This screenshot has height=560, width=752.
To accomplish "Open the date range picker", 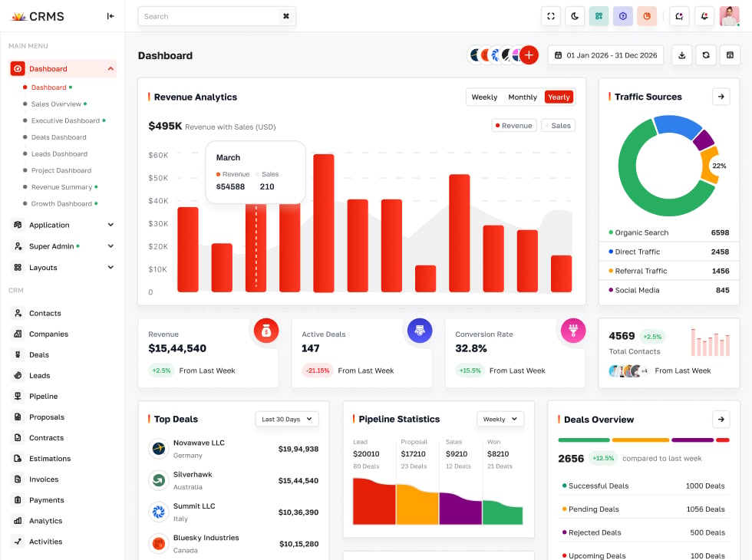I will (x=605, y=55).
